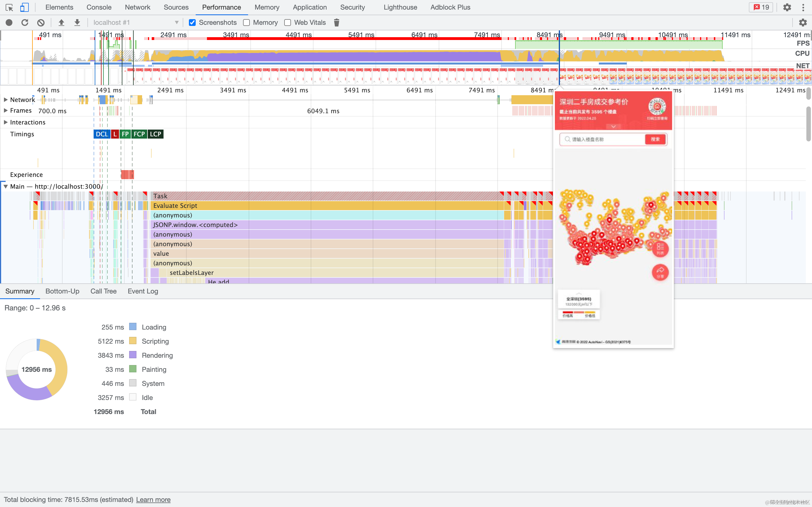Open the localhost #1 recording dropdown
Viewport: 812px width, 507px height.
[136, 23]
